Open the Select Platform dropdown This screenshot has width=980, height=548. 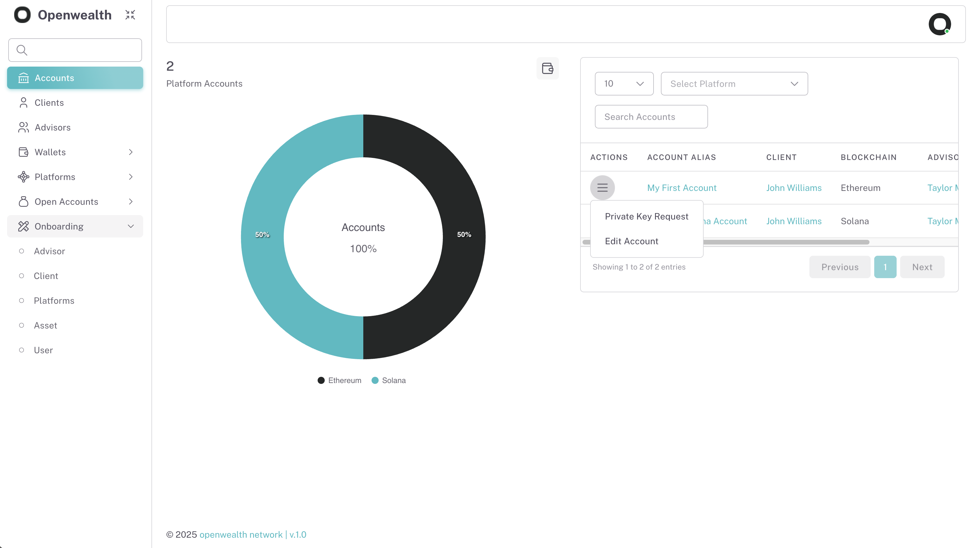pos(734,84)
